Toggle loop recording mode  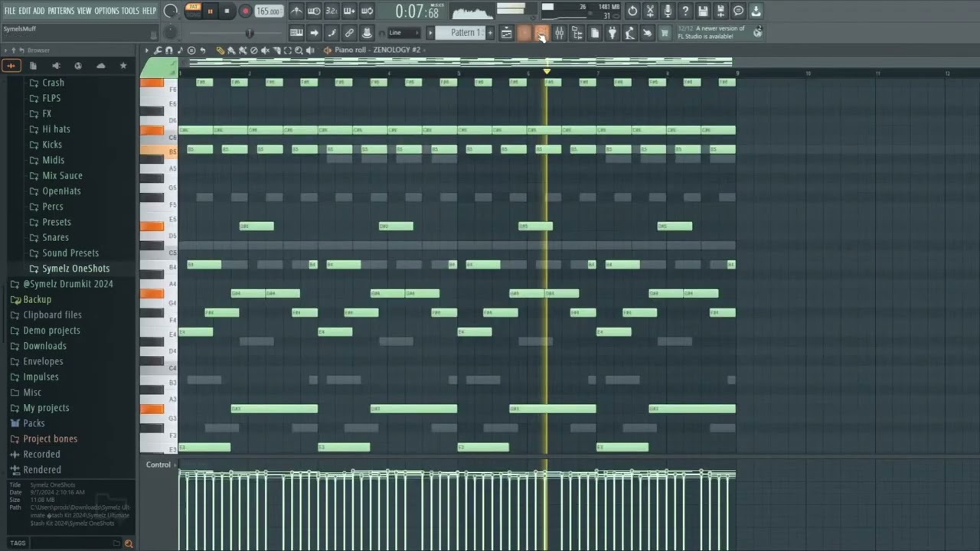point(367,11)
